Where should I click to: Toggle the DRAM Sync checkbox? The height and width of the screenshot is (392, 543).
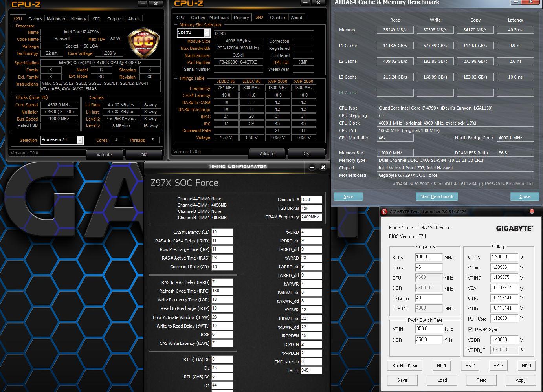(x=470, y=329)
